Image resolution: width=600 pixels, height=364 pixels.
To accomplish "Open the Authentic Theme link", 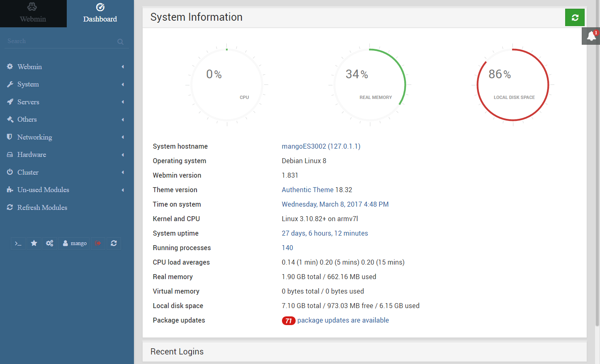I will [308, 190].
